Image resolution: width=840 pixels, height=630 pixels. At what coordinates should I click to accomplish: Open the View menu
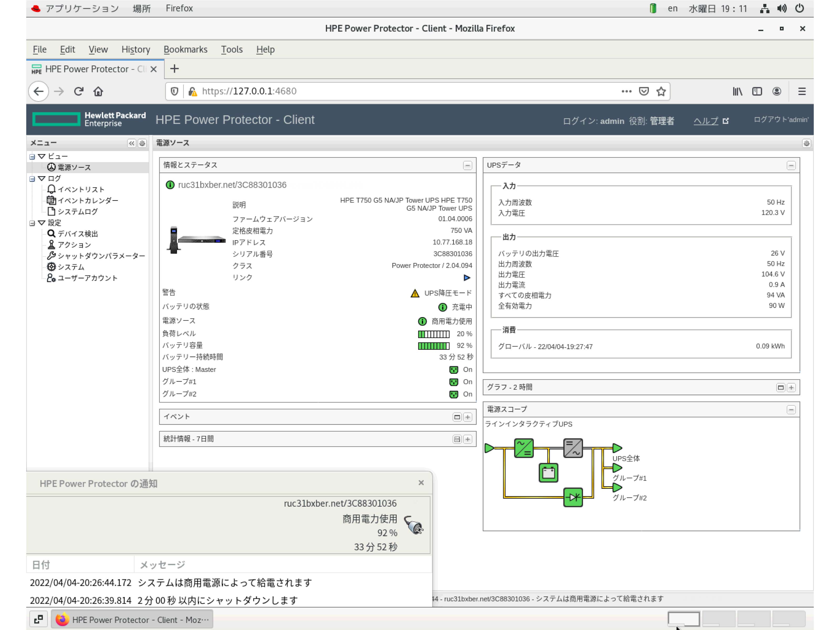pos(98,49)
